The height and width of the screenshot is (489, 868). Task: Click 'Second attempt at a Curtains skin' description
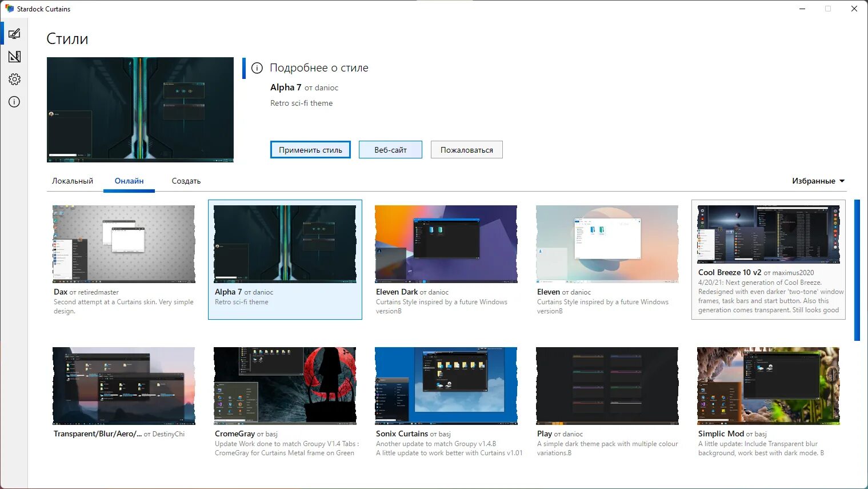123,307
